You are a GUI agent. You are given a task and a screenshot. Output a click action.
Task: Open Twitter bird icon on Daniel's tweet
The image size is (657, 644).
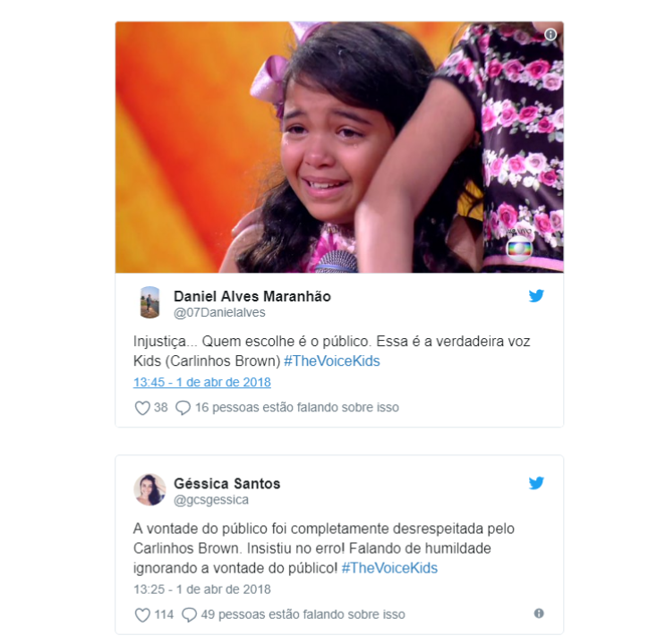[536, 296]
